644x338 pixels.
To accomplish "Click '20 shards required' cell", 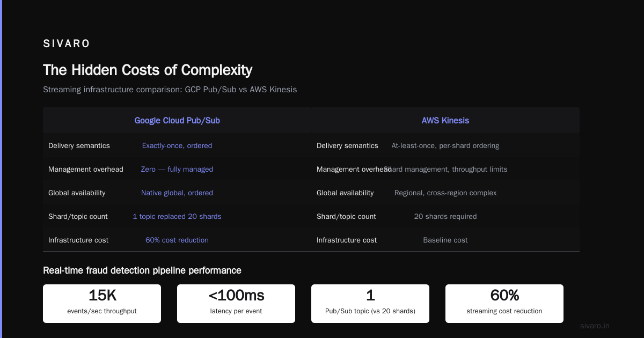I will click(x=445, y=216).
